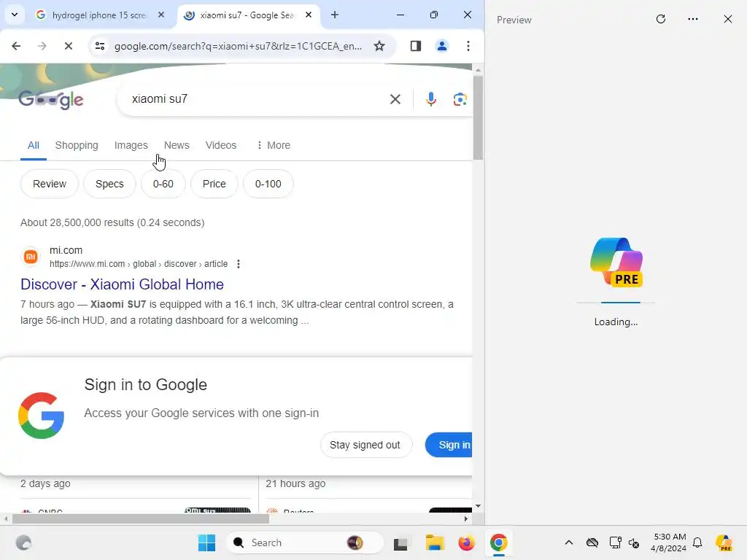
Task: Close the Copilot Preview panel
Action: point(727,19)
